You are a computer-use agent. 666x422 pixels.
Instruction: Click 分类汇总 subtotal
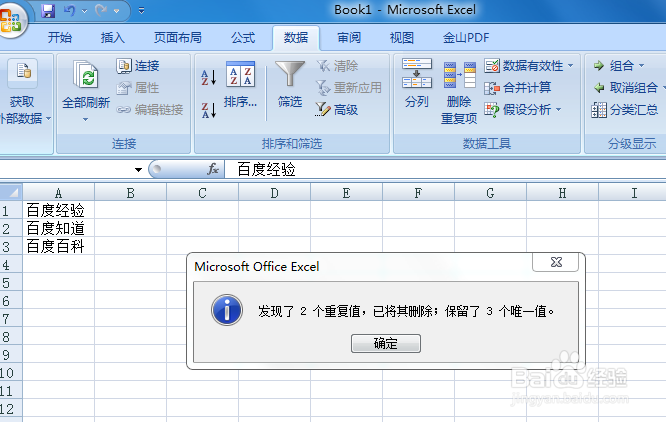pyautogui.click(x=625, y=110)
